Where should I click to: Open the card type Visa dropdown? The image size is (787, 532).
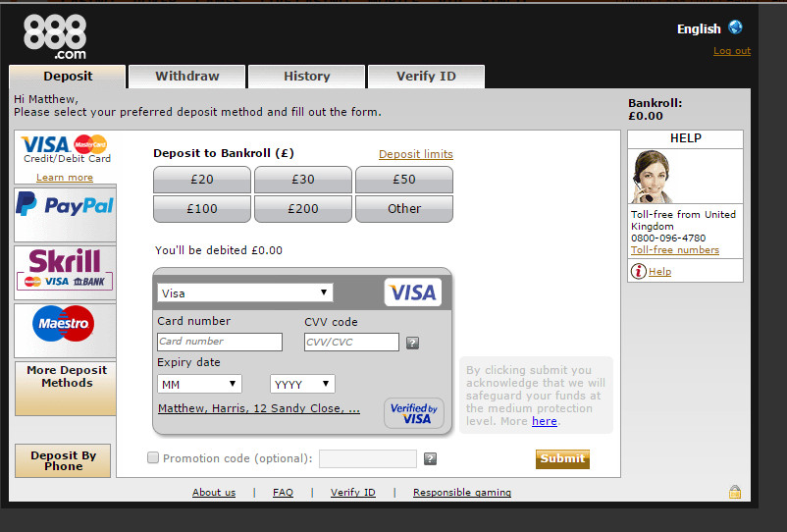click(x=245, y=293)
